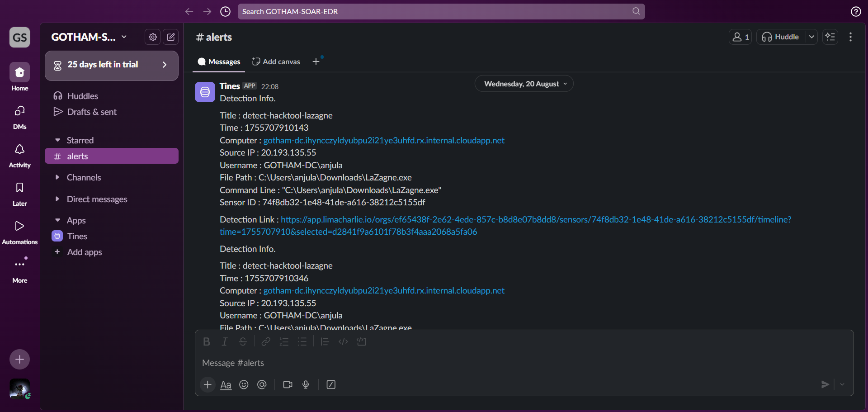Apply strikethrough formatting
868x412 pixels.
point(243,341)
